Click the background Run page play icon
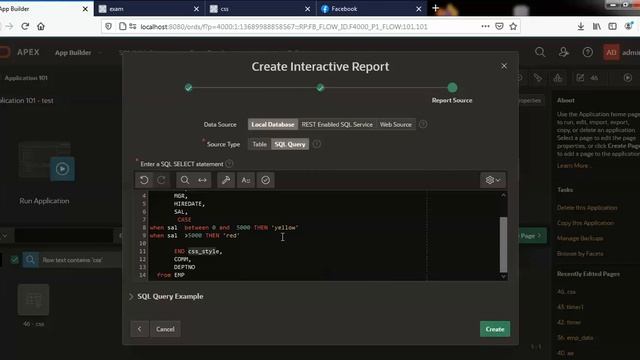The width and height of the screenshot is (640, 360). (x=628, y=78)
